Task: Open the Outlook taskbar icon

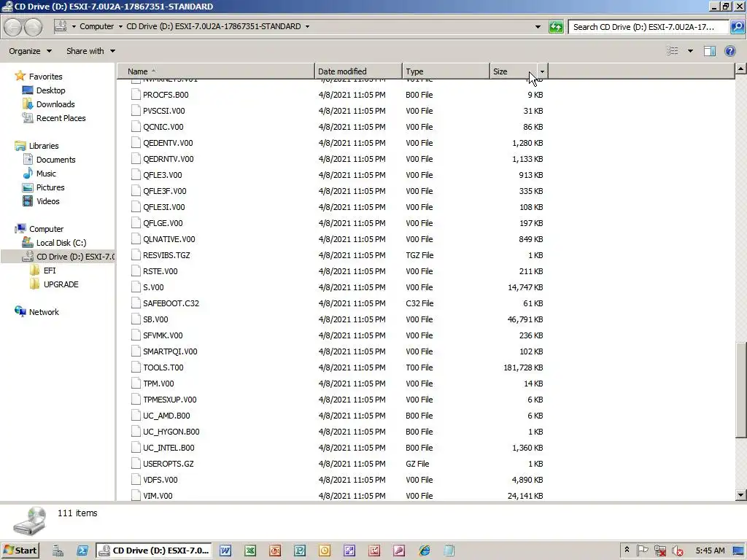Action: pos(325,551)
